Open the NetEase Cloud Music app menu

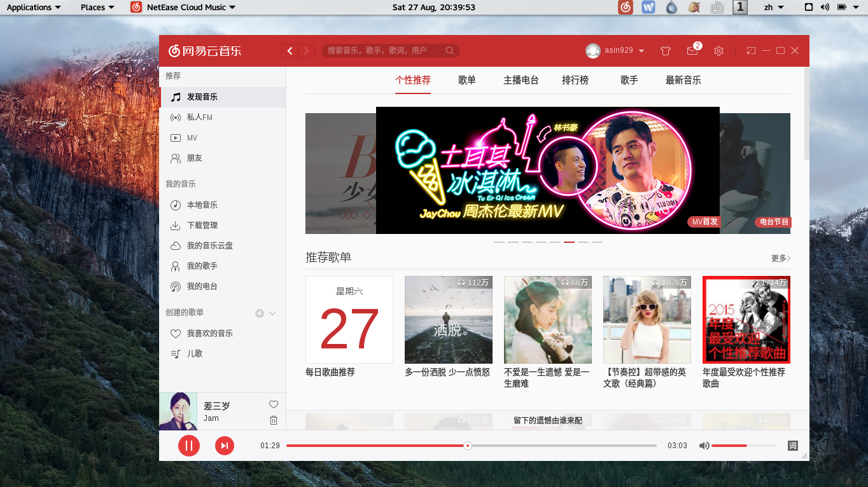(x=183, y=8)
